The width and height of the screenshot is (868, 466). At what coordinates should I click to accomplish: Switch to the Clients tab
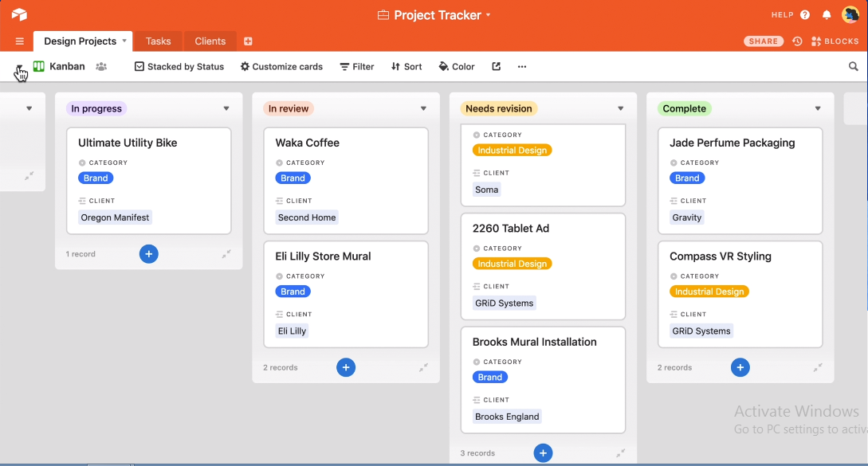click(x=210, y=41)
